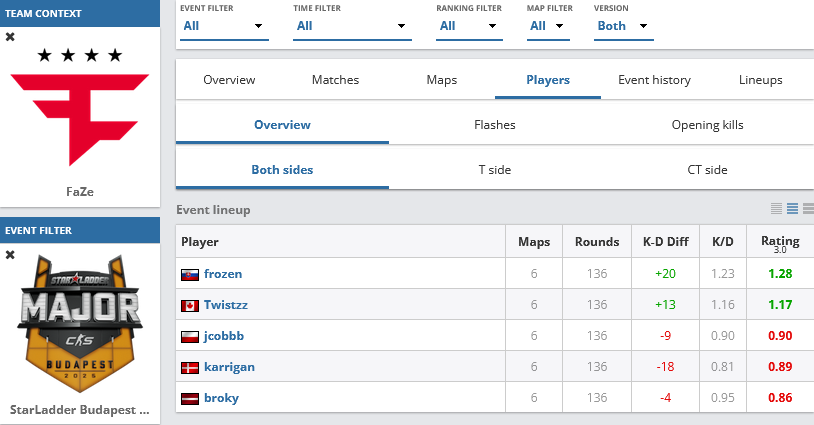Open the Map filter dropdown

tap(548, 26)
